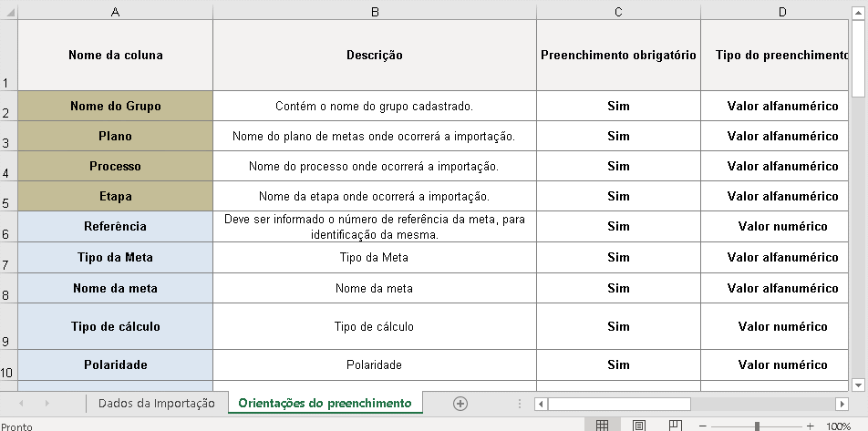This screenshot has width=868, height=431.
Task: Click the horizontal scrollbar thumb
Action: (619, 404)
